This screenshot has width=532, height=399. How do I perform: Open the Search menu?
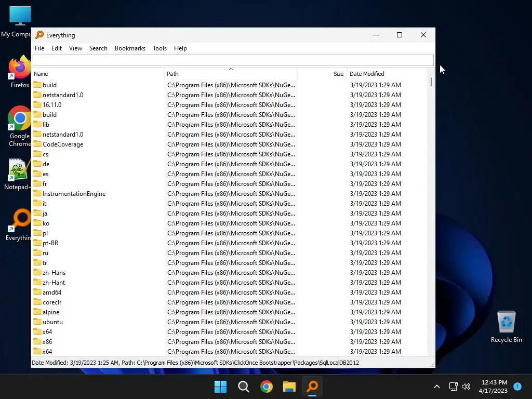(x=98, y=48)
